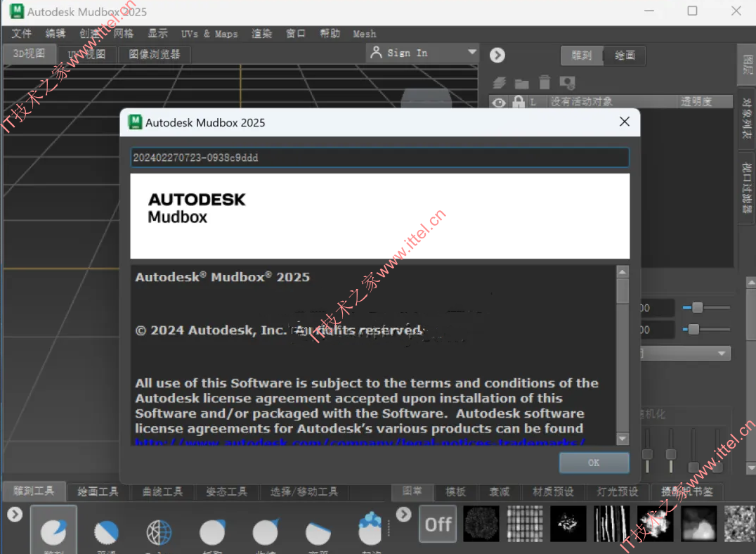Switch to the 3D视图 tab
This screenshot has height=554, width=756.
click(x=29, y=53)
